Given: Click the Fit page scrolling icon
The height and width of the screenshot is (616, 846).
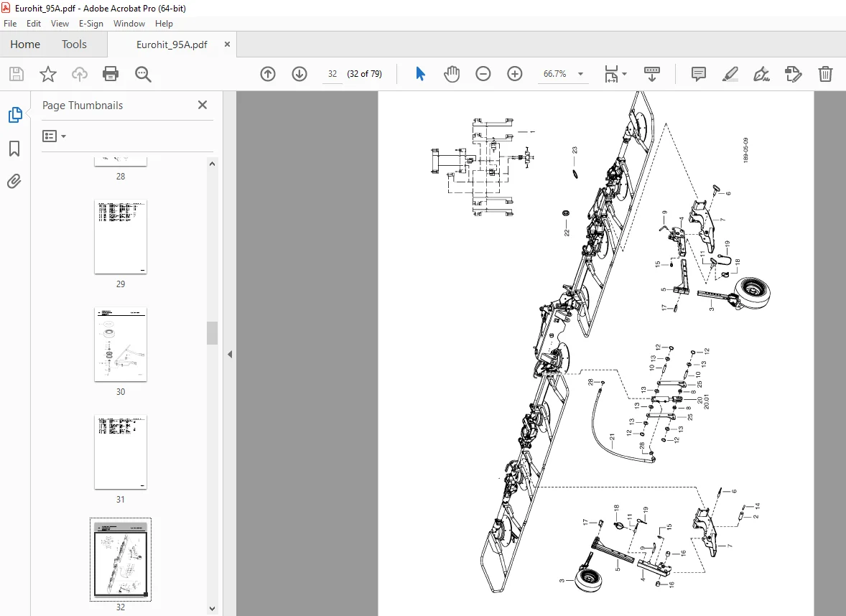Looking at the screenshot, I should [x=611, y=74].
